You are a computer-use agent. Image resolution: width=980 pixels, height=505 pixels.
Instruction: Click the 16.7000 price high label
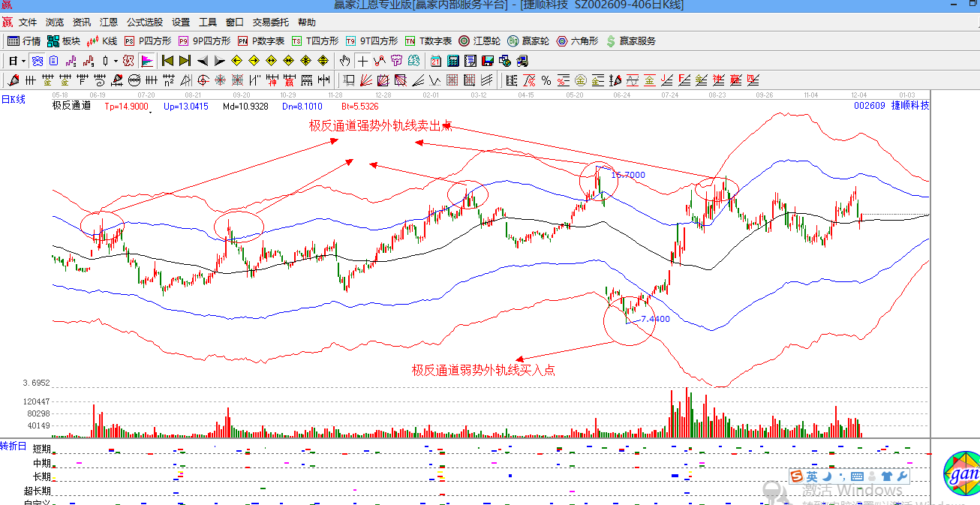tap(628, 175)
